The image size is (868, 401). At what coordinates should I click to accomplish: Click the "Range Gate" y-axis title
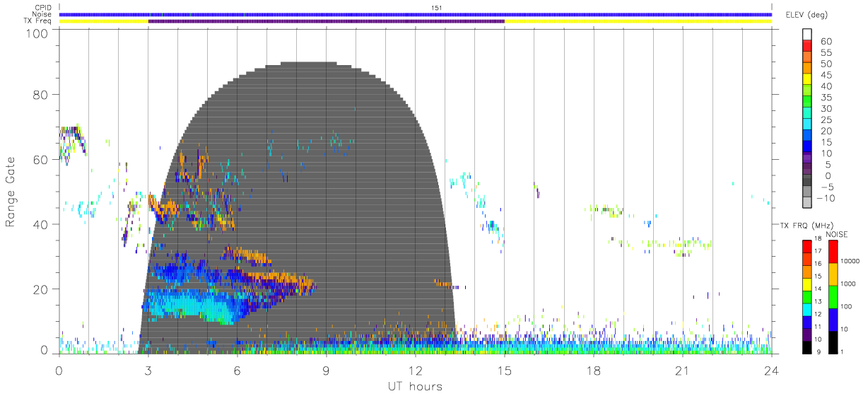(x=11, y=192)
